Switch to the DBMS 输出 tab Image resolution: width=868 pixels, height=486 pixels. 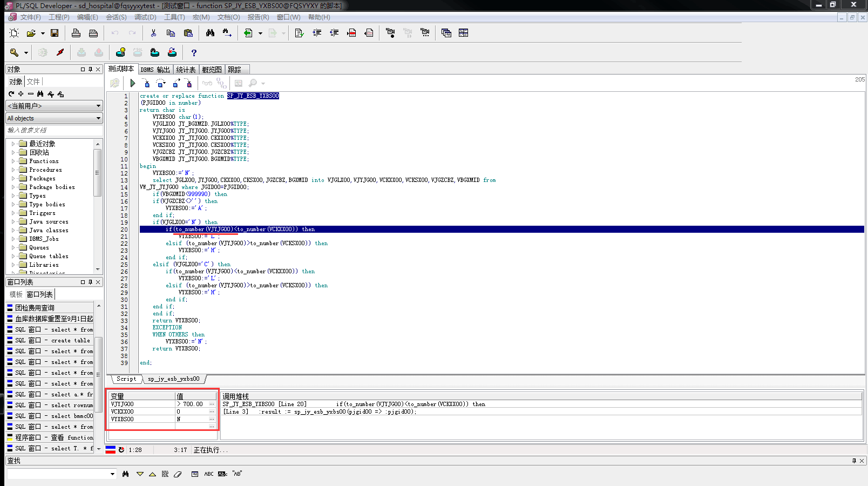click(155, 70)
